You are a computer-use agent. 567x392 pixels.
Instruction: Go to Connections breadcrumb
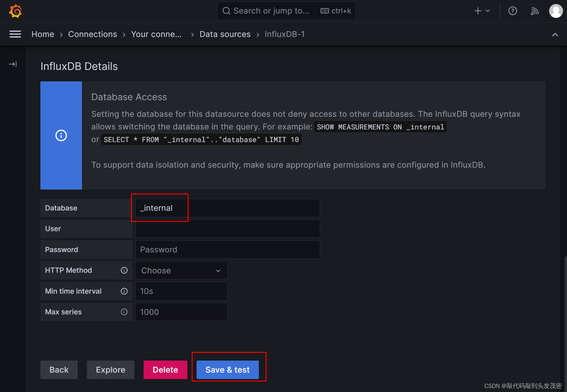[x=92, y=34]
